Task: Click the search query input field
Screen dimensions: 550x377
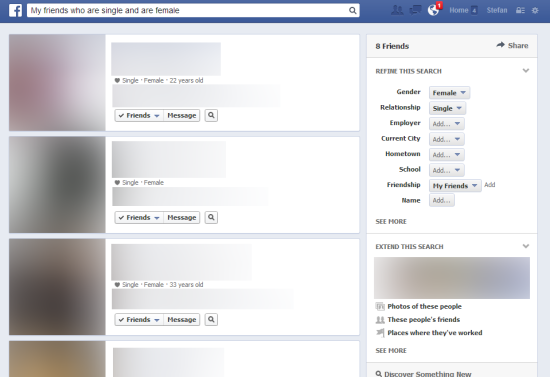Action: pyautogui.click(x=188, y=11)
